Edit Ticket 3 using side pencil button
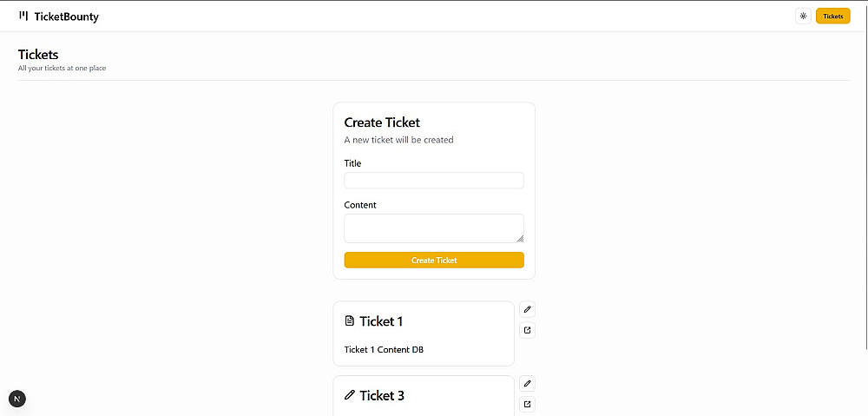 [527, 383]
